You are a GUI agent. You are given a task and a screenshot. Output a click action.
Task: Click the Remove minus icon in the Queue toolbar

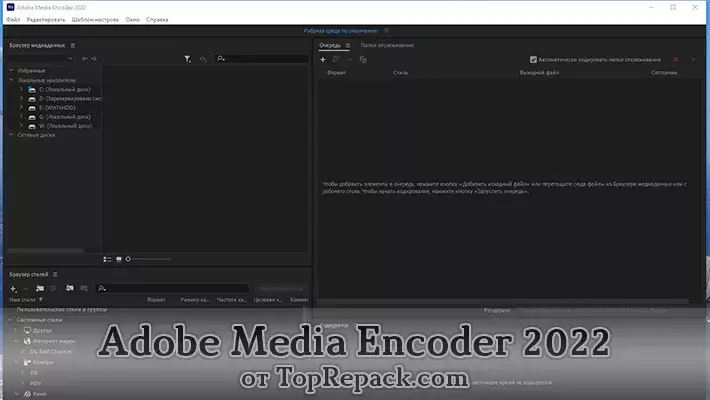click(350, 59)
